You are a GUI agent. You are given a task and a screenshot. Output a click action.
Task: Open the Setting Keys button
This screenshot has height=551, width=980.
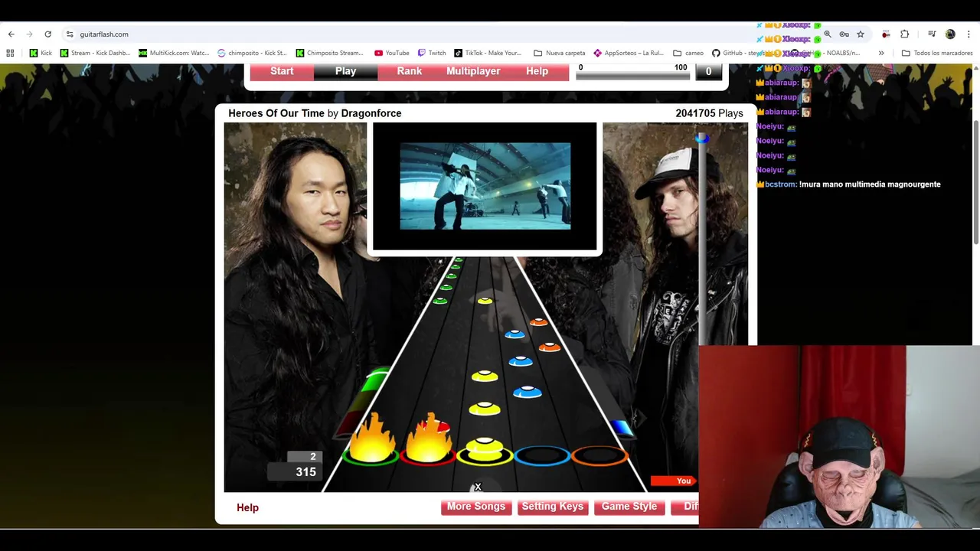552,507
